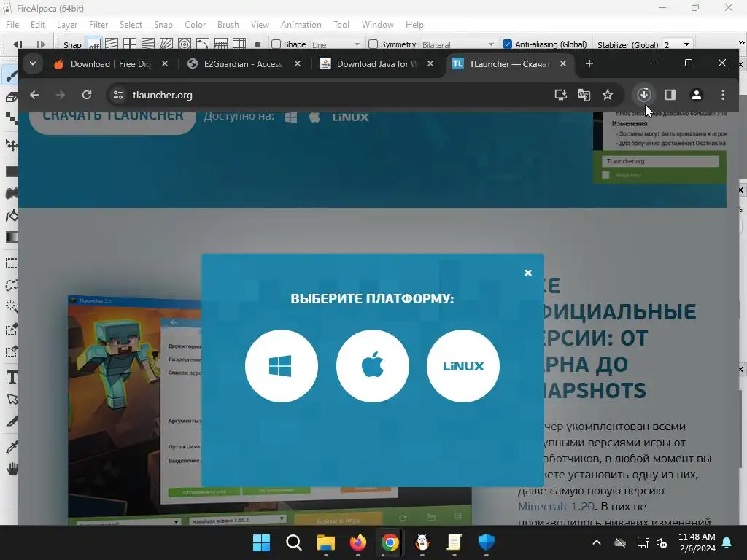Enable the curve snap icon
The height and width of the screenshot is (560, 747).
point(203,44)
